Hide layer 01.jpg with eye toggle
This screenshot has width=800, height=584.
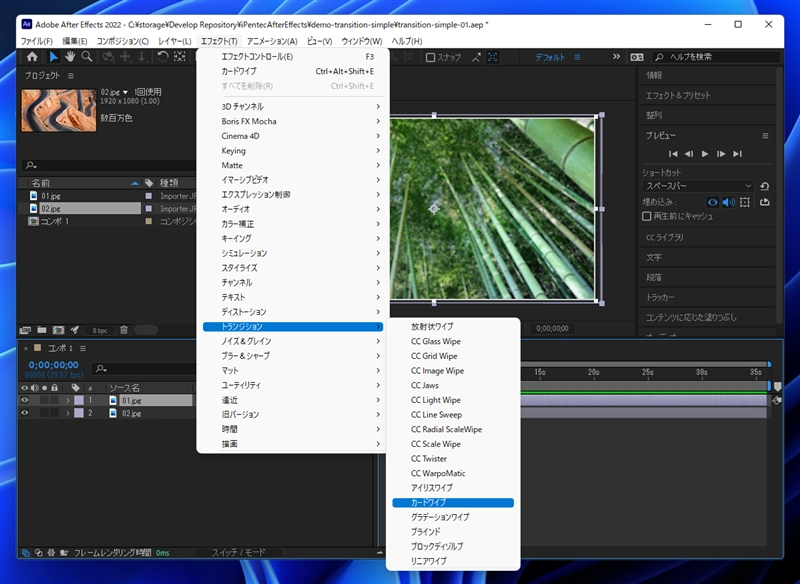click(24, 400)
